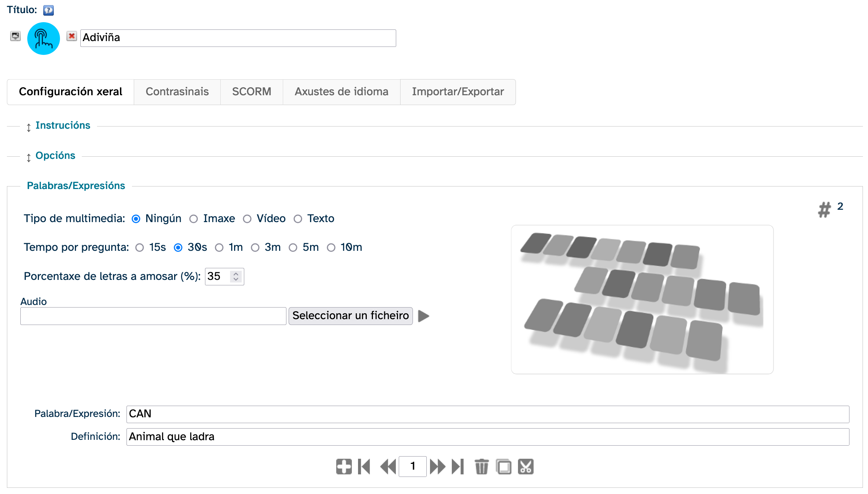Play the selected audio file
The height and width of the screenshot is (494, 868).
[x=423, y=316]
